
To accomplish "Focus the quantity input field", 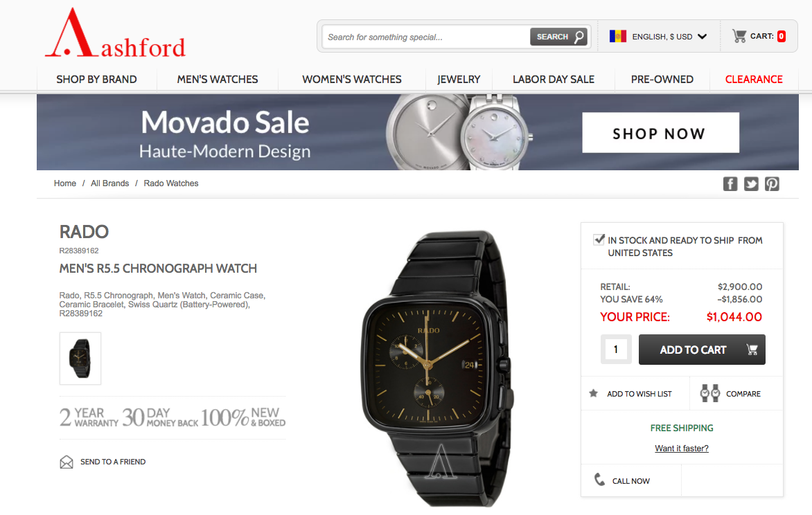I will 616,350.
